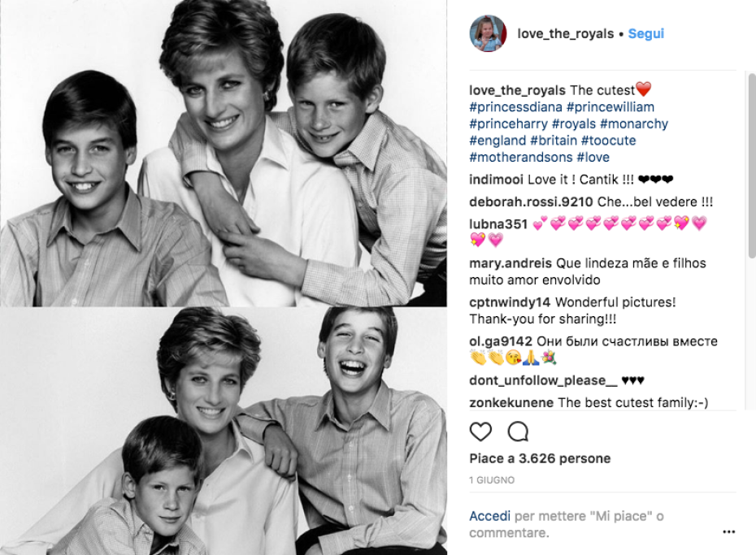
Task: Click the top black-and-white family photo
Action: click(x=223, y=153)
